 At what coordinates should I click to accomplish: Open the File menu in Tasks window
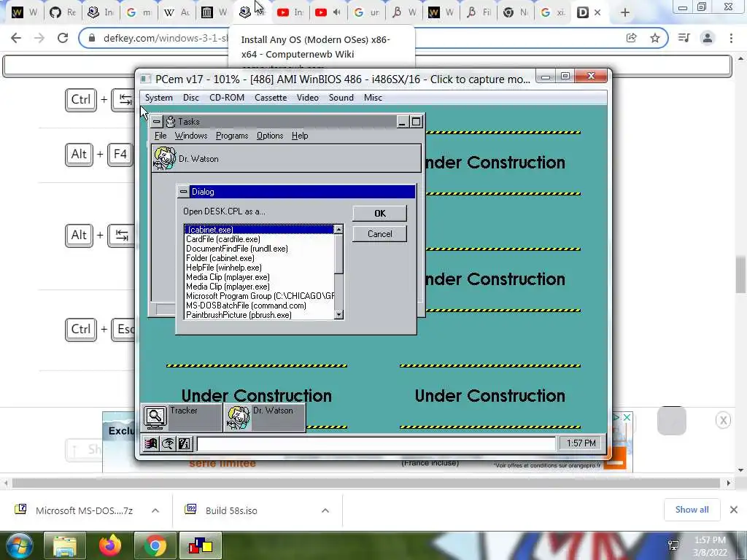pyautogui.click(x=160, y=136)
